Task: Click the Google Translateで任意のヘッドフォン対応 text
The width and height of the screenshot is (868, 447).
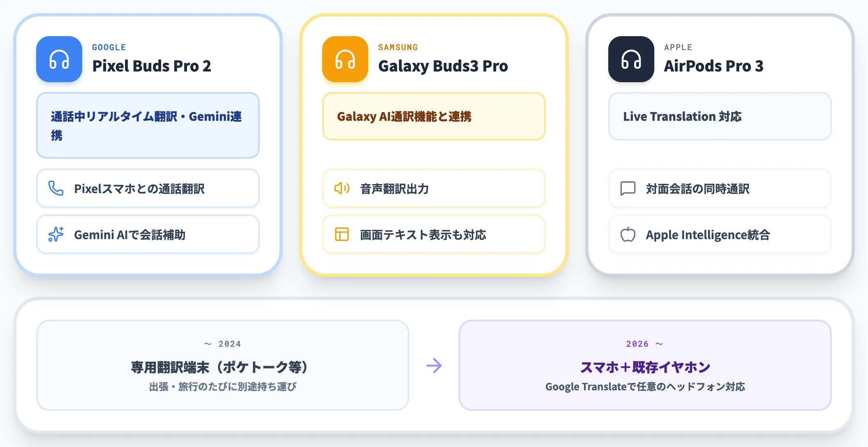Action: pos(645,387)
